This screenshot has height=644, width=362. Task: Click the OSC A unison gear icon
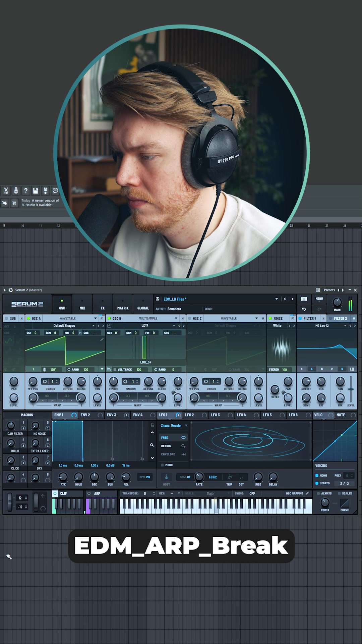(x=45, y=382)
